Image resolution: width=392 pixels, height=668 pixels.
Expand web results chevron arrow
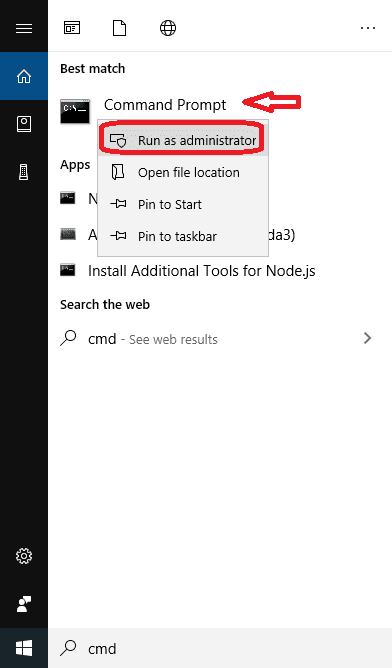367,338
